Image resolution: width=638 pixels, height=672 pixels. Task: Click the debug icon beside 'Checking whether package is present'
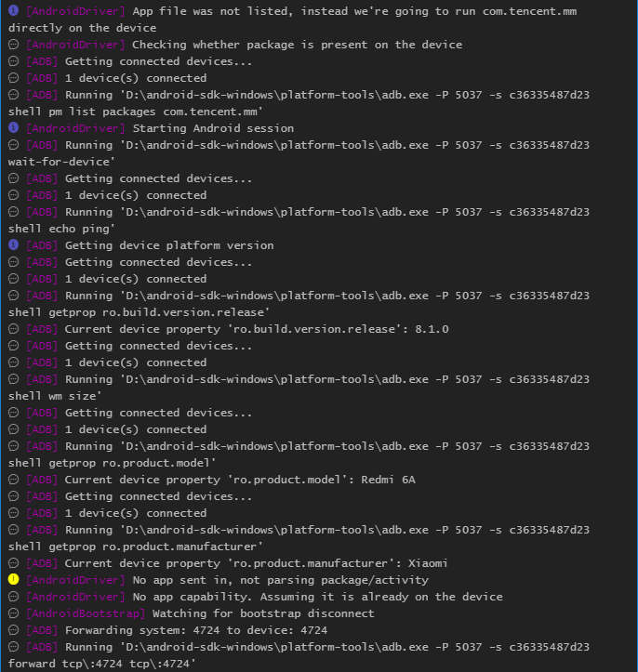13,44
